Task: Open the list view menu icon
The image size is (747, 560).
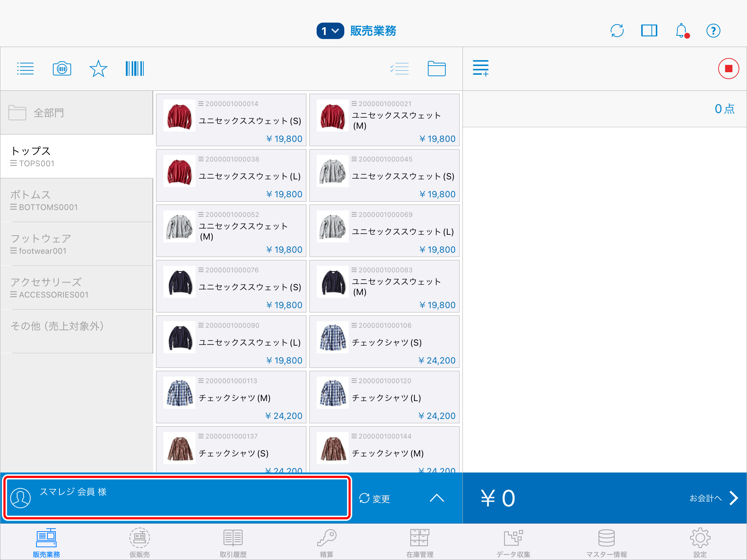Action: pos(25,69)
